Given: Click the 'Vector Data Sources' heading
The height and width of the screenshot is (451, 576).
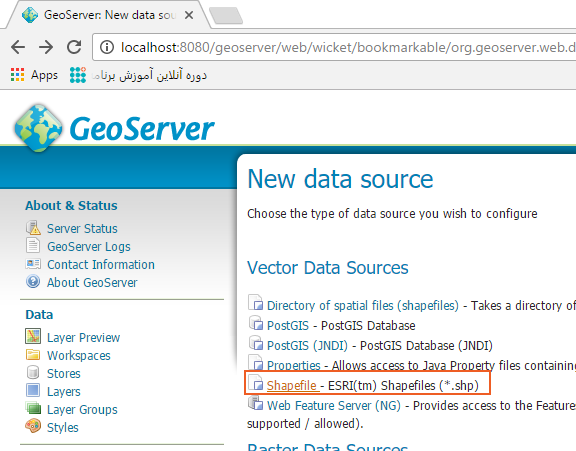Looking at the screenshot, I should pyautogui.click(x=328, y=267).
